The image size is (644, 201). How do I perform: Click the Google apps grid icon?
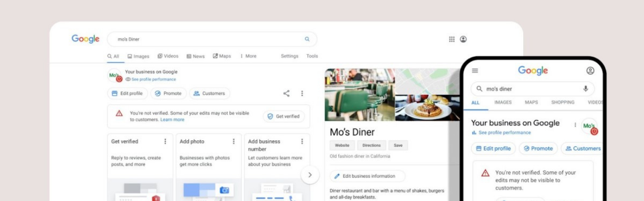pos(451,39)
